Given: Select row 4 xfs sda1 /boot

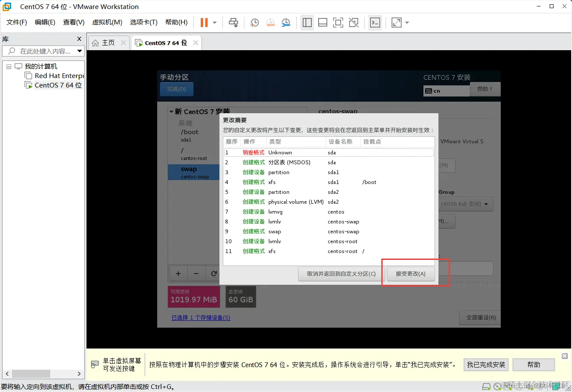Looking at the screenshot, I should (329, 182).
